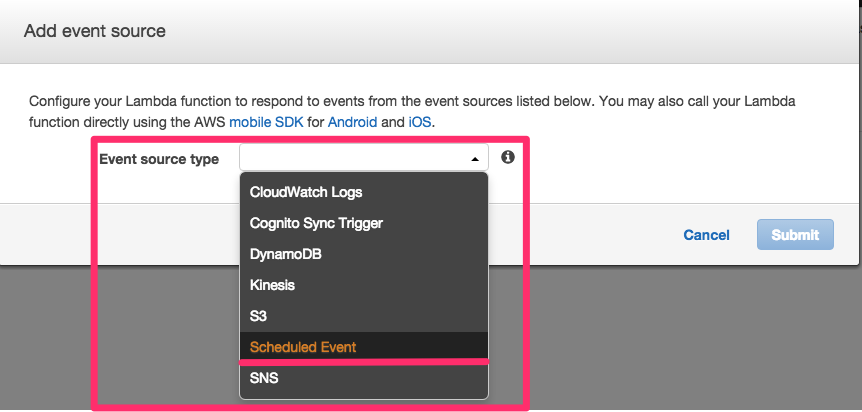Image resolution: width=862 pixels, height=412 pixels.
Task: Click the Submit button
Action: coord(795,235)
